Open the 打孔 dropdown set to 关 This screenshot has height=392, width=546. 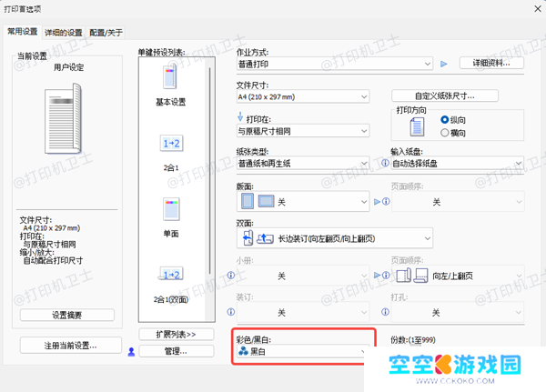[458, 312]
